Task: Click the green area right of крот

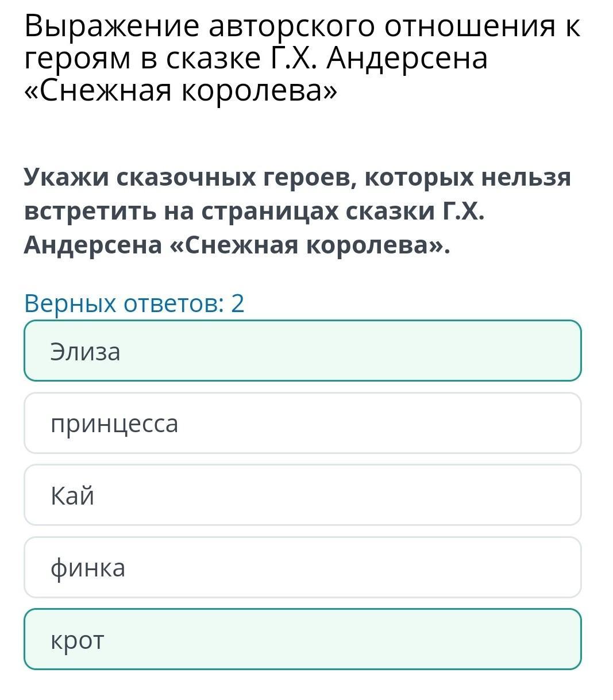Action: pyautogui.click(x=431, y=639)
